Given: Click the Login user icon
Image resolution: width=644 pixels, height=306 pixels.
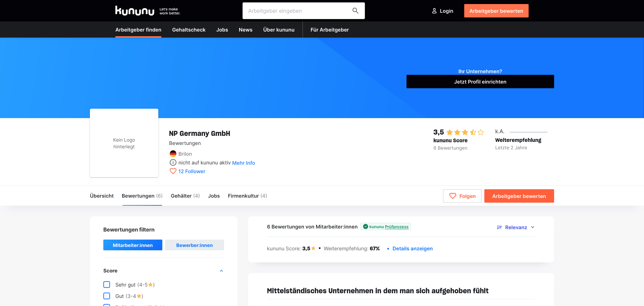Looking at the screenshot, I should (434, 11).
